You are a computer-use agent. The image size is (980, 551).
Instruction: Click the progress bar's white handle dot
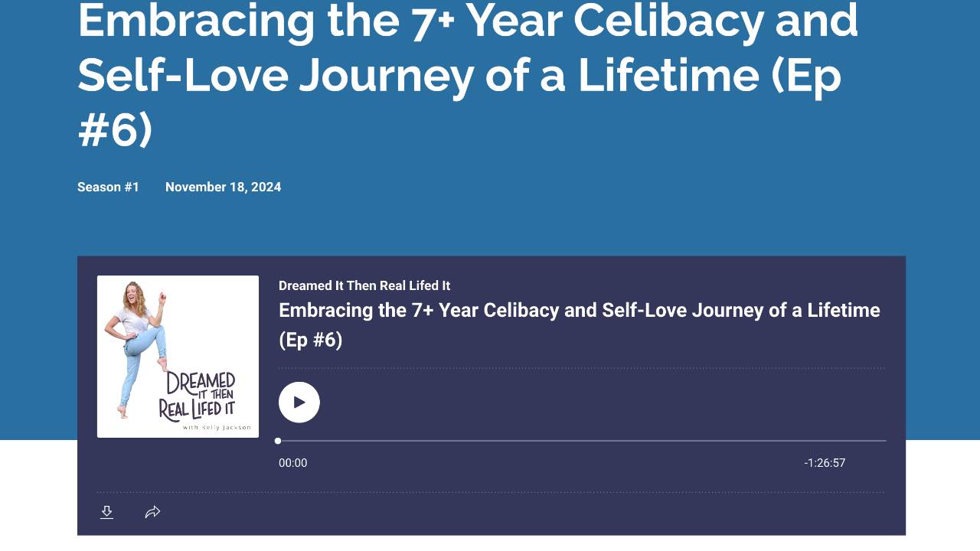click(278, 441)
